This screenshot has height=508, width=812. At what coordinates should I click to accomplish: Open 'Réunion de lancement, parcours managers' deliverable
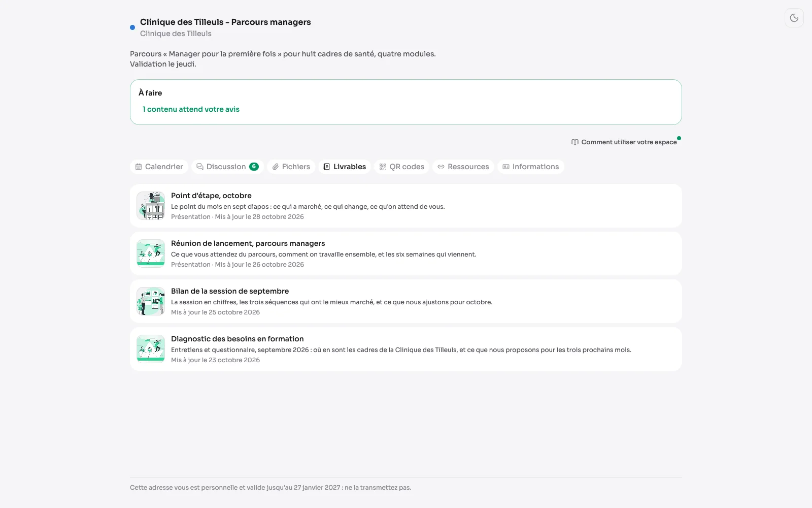tap(405, 253)
